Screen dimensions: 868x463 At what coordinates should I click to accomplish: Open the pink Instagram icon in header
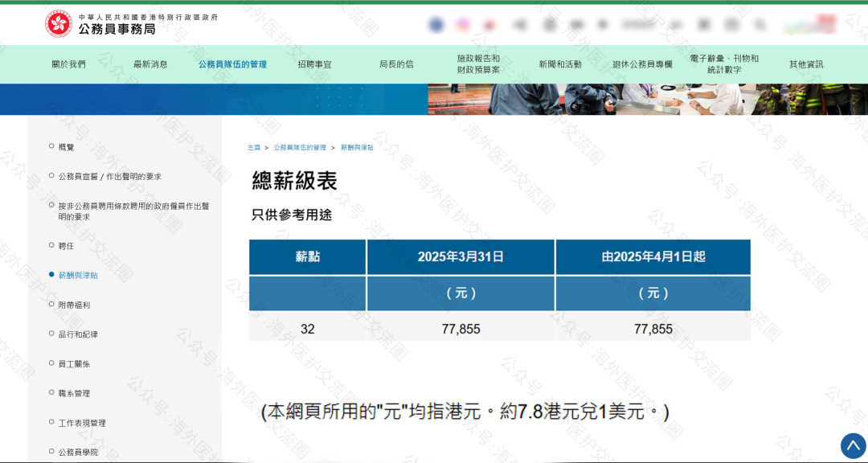(x=463, y=25)
